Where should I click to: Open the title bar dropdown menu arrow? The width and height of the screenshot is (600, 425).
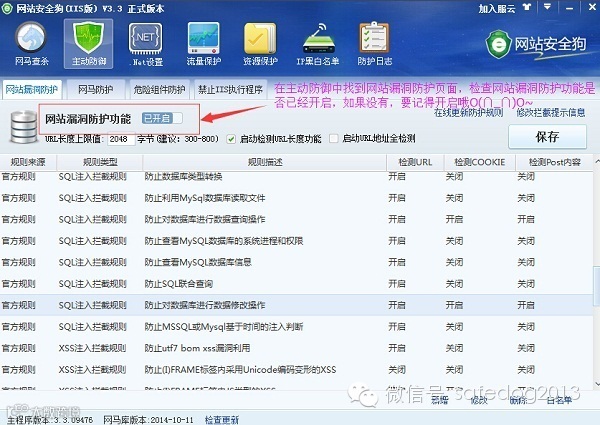pos(548,7)
